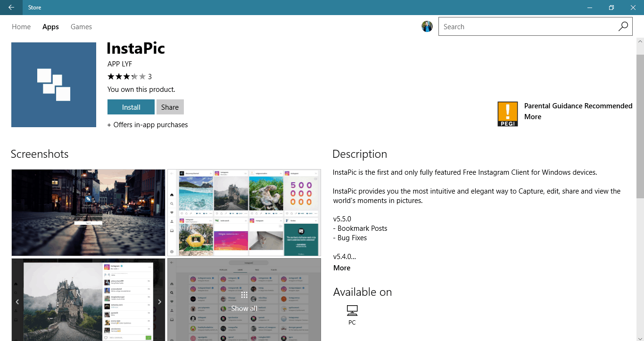Click the Screenshots heading
The height and width of the screenshot is (341, 644).
pyautogui.click(x=40, y=154)
